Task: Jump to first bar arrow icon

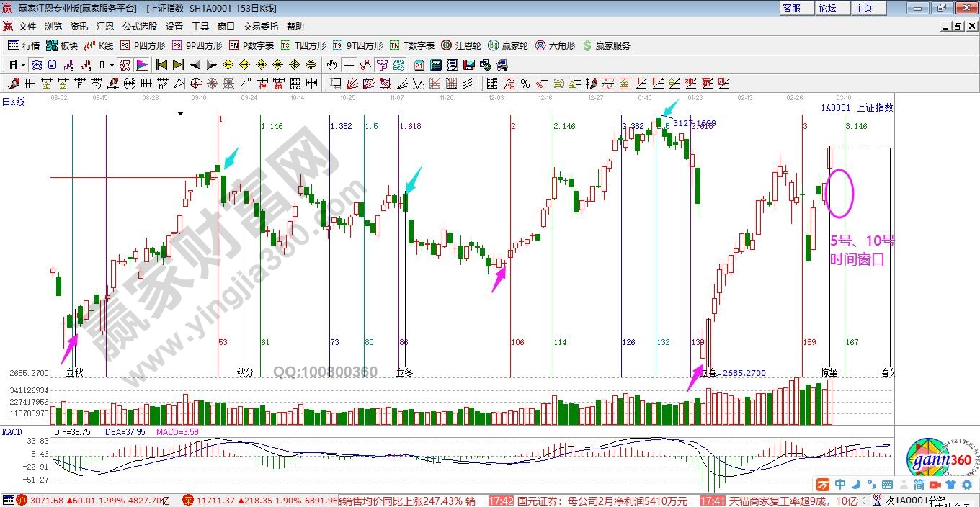Action: (x=162, y=65)
